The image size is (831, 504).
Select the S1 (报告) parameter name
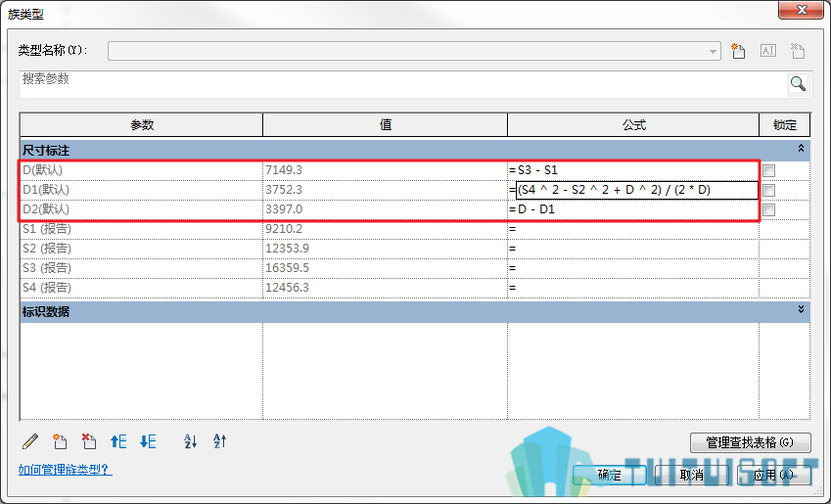pos(47,229)
